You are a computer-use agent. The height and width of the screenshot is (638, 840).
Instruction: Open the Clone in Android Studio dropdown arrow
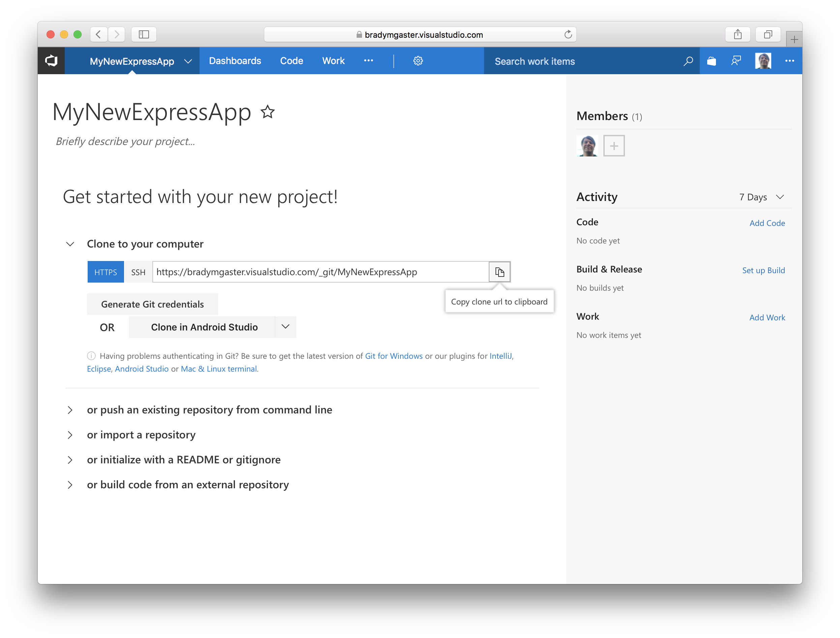pyautogui.click(x=286, y=327)
